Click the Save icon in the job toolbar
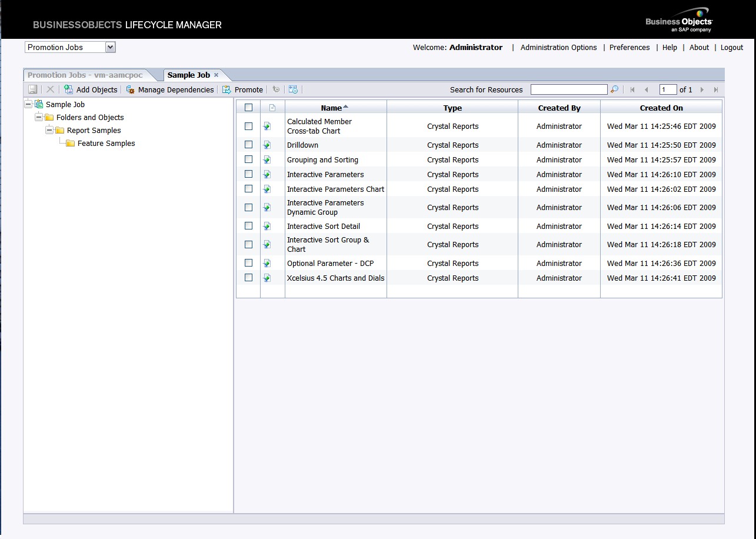The width and height of the screenshot is (756, 539). click(x=33, y=89)
